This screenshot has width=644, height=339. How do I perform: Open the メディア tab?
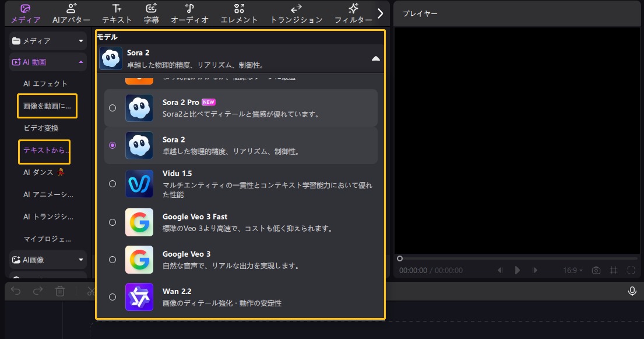(24, 13)
